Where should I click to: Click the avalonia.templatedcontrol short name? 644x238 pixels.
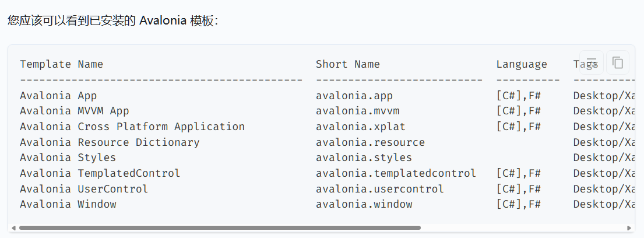click(396, 173)
